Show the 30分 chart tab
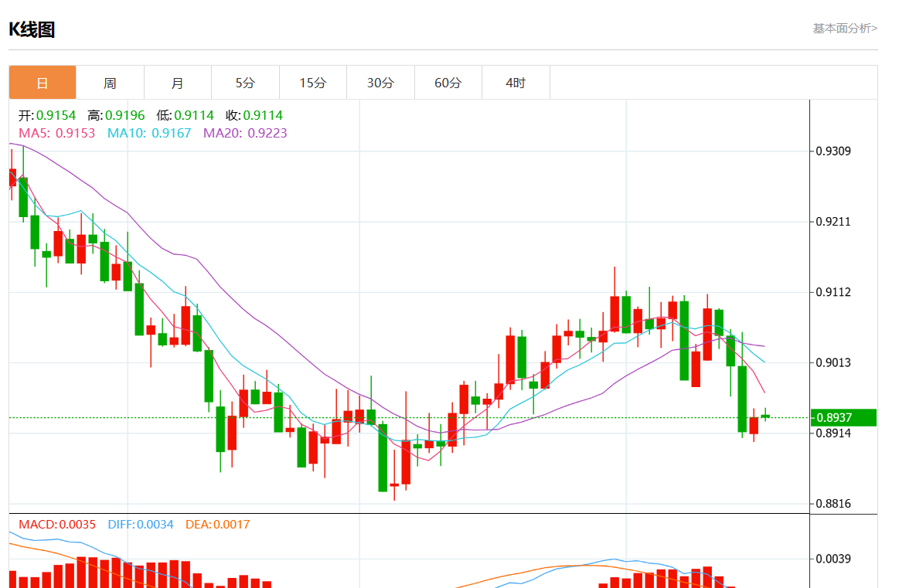Screen dimensions: 899x588 coord(380,83)
